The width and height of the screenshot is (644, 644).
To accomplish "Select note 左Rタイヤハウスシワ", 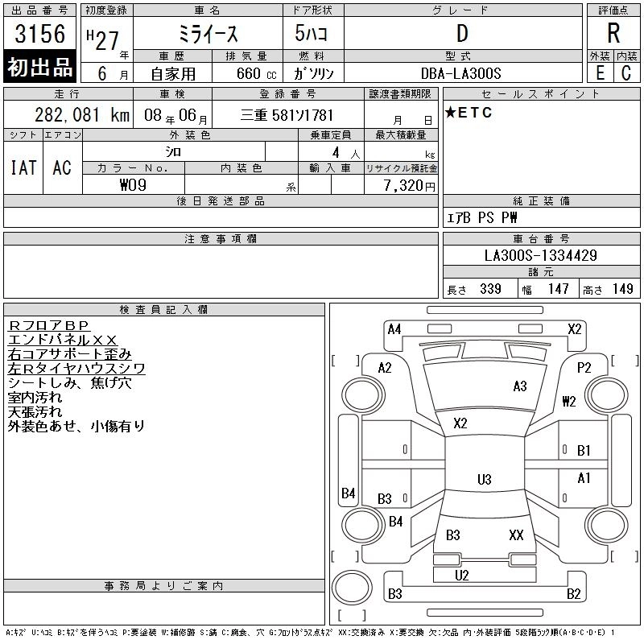I will tap(76, 369).
